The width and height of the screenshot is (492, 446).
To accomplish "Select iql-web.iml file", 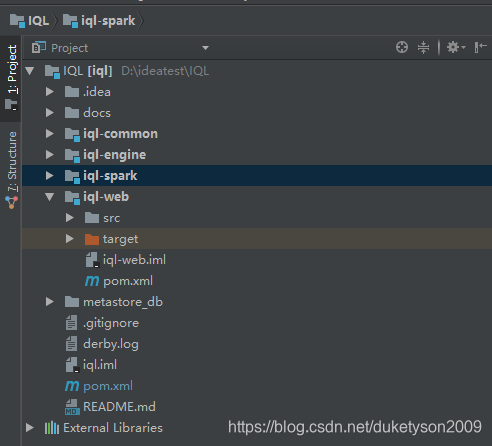I will [x=134, y=260].
